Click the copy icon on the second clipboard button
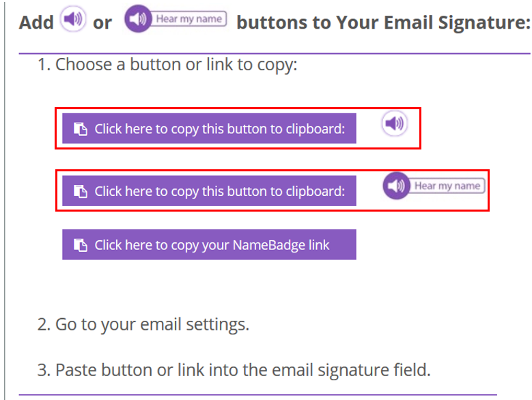The image size is (532, 400). [81, 191]
